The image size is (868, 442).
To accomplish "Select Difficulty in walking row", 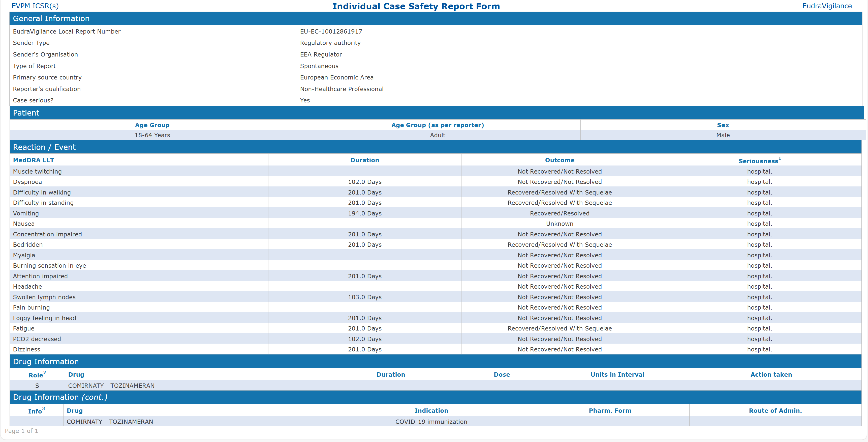I will pos(435,192).
